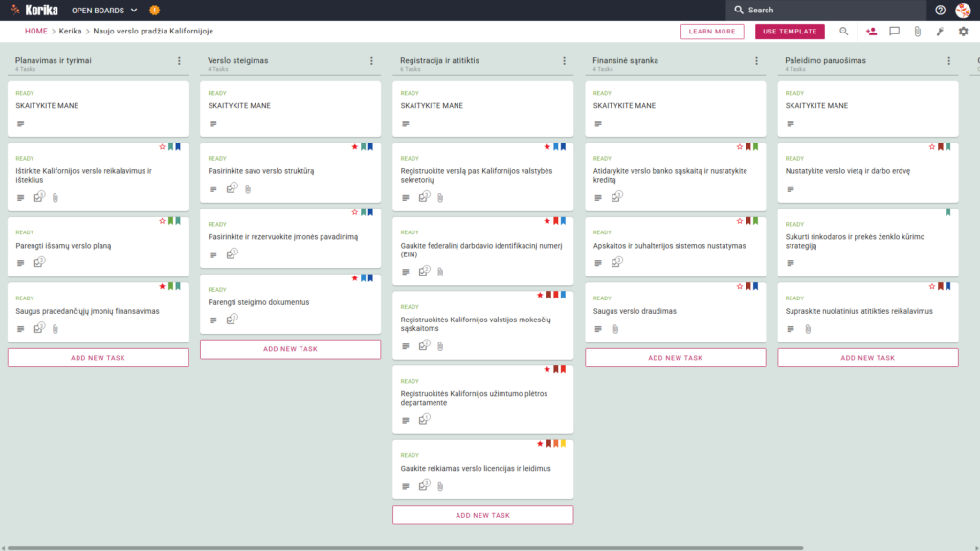Open the user profile avatar
This screenshot has height=551, width=980.
pyautogui.click(x=963, y=10)
